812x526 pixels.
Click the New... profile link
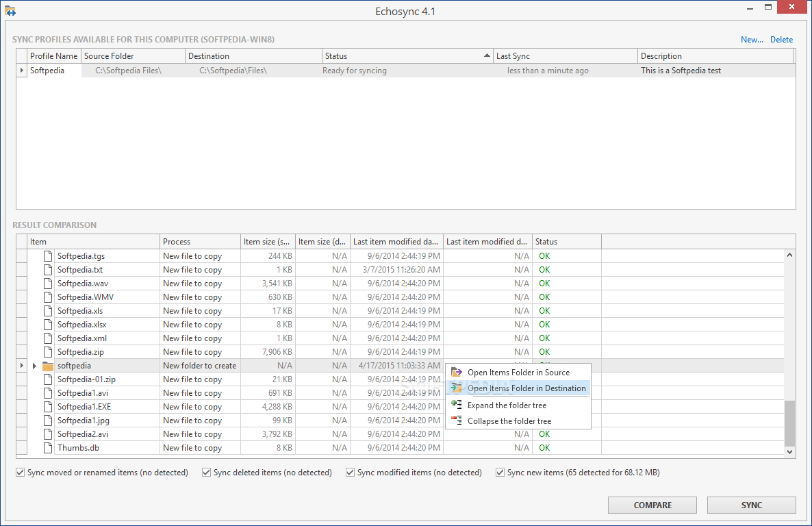(752, 40)
